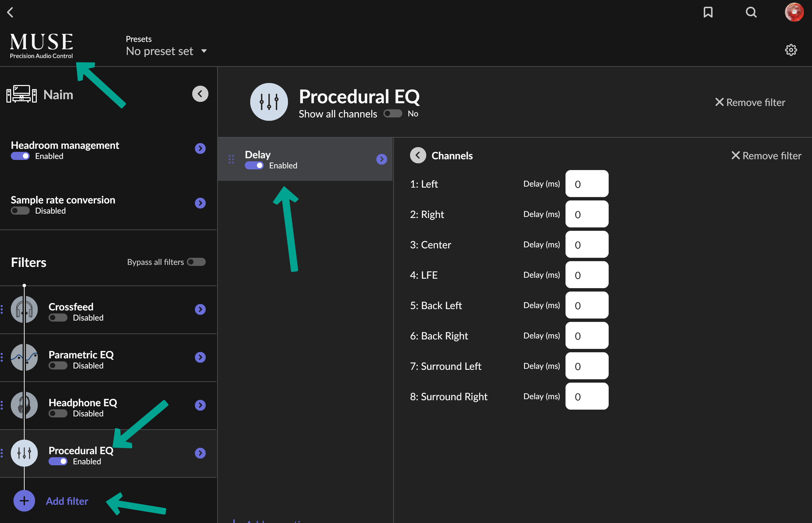Image resolution: width=812 pixels, height=523 pixels.
Task: Click Remove filter beside Channels header
Action: (766, 156)
